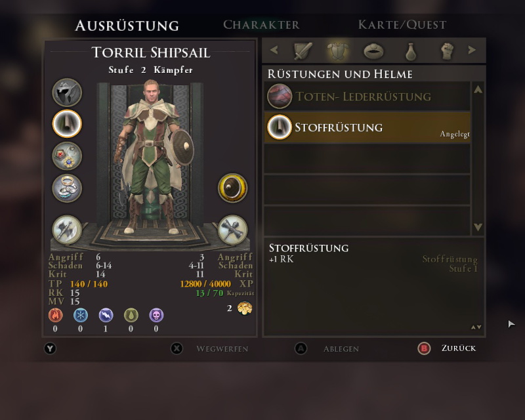This screenshot has height=420, width=525.
Task: Go to previous item category arrow
Action: pos(274,51)
